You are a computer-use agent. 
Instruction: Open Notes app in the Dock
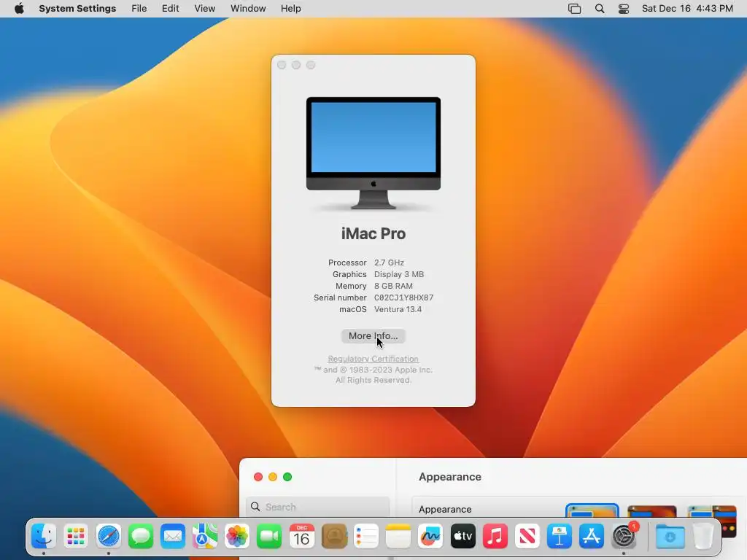[398, 536]
